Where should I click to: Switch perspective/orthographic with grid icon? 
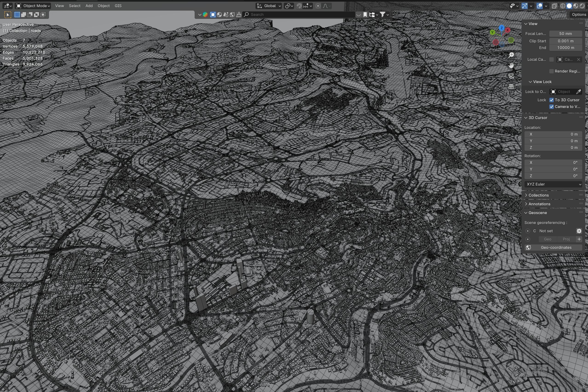pyautogui.click(x=511, y=87)
